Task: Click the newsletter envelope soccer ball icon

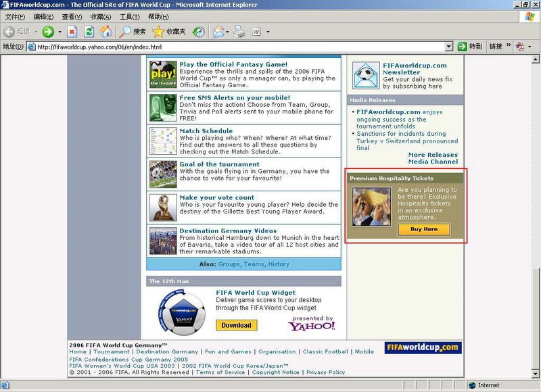Action: click(x=366, y=76)
